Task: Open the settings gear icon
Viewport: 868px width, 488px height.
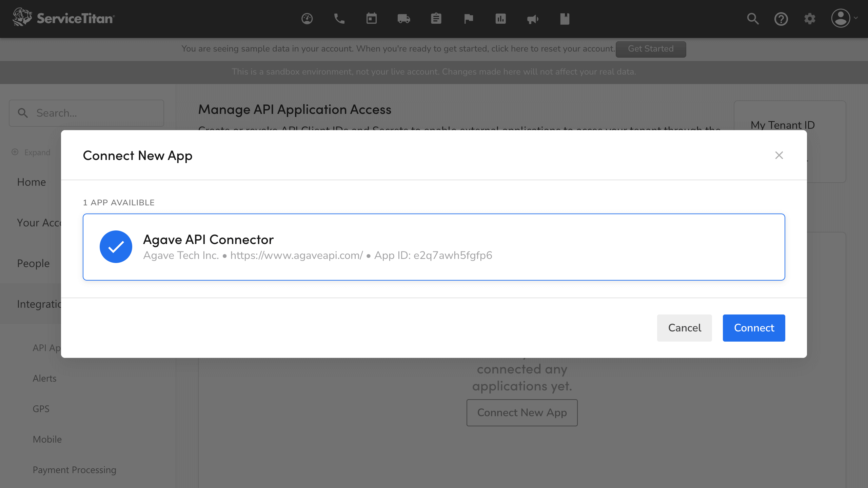Action: click(x=810, y=19)
